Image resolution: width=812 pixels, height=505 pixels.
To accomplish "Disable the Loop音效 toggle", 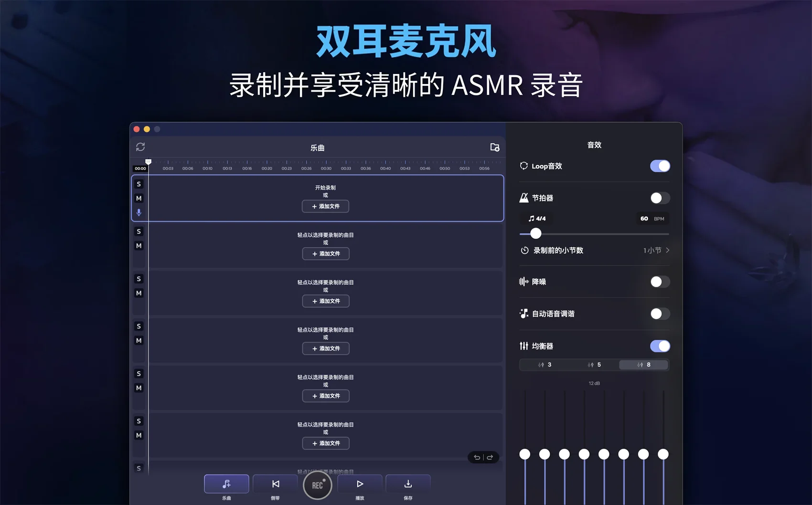I will [660, 166].
